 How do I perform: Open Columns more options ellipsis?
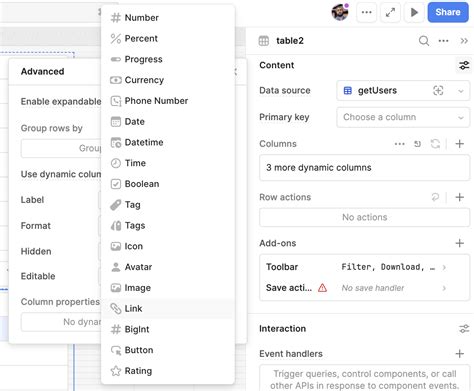399,144
